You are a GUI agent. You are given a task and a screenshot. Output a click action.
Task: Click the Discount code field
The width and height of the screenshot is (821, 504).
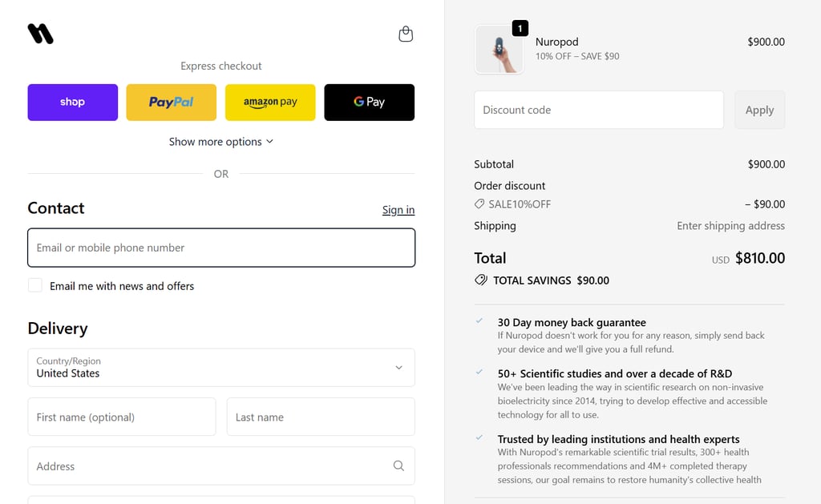(x=599, y=110)
